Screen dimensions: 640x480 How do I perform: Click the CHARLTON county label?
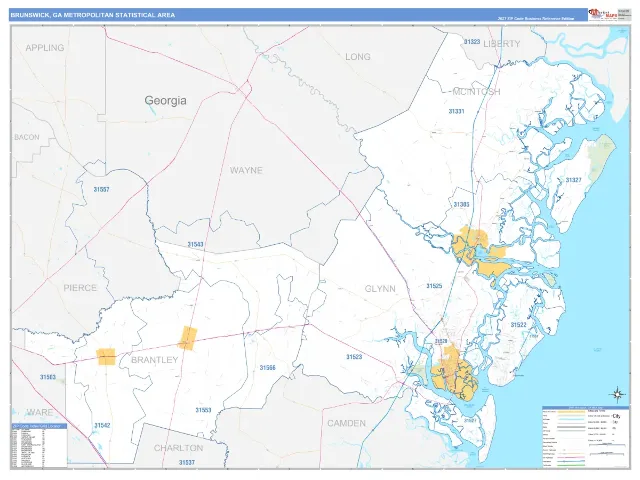(178, 448)
